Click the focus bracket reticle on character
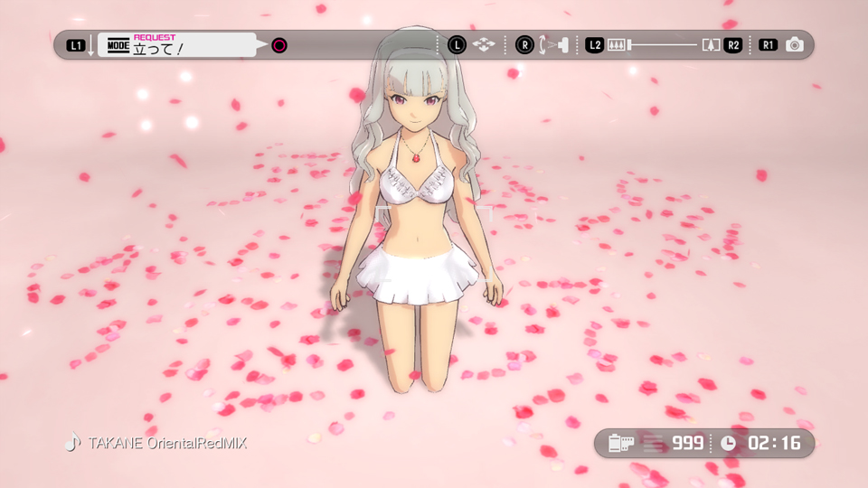Viewport: 868px width, 488px height. [434, 243]
